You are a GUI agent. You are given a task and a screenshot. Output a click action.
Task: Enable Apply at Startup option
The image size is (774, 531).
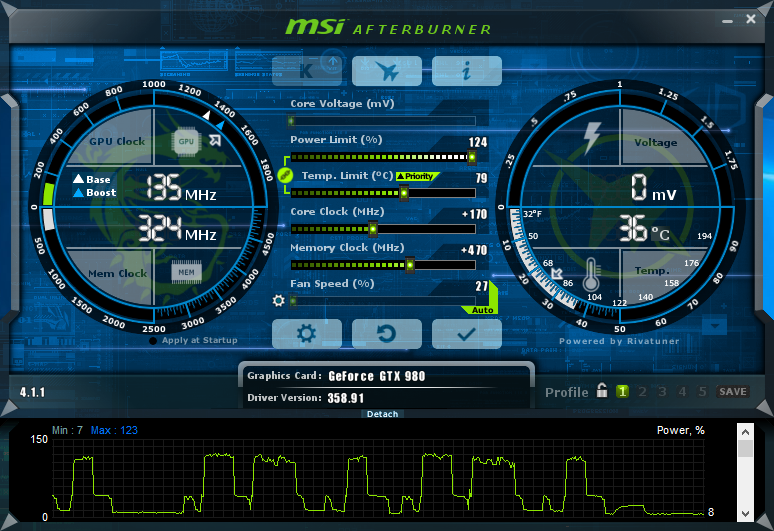[154, 341]
